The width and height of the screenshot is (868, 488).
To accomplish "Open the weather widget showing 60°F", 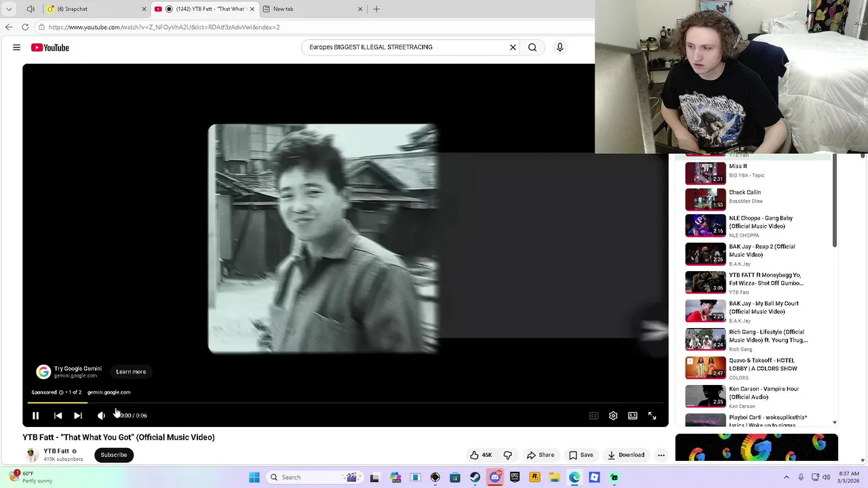I will point(31,477).
